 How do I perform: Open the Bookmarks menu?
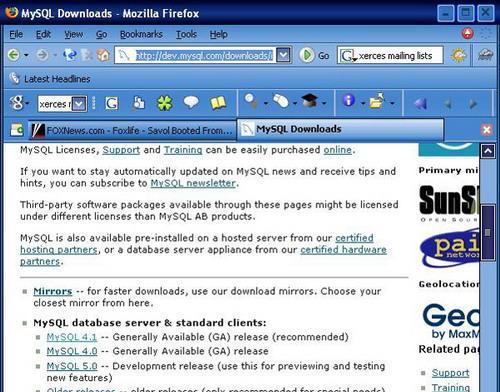[x=141, y=34]
